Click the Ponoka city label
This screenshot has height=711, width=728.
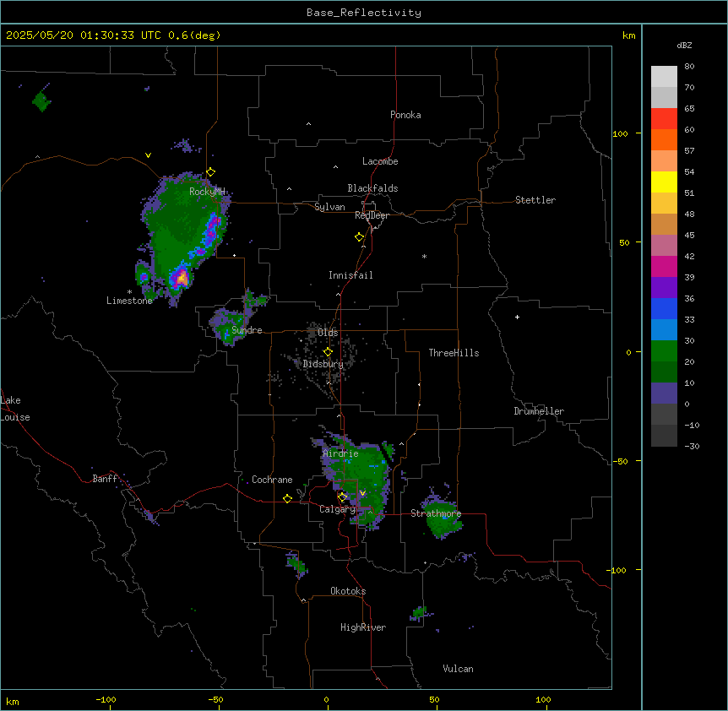coord(405,115)
